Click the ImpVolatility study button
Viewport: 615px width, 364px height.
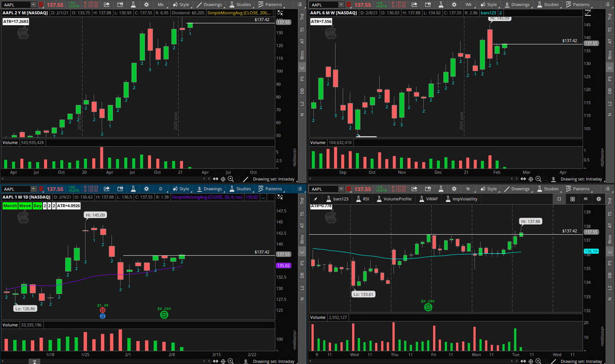click(x=462, y=199)
